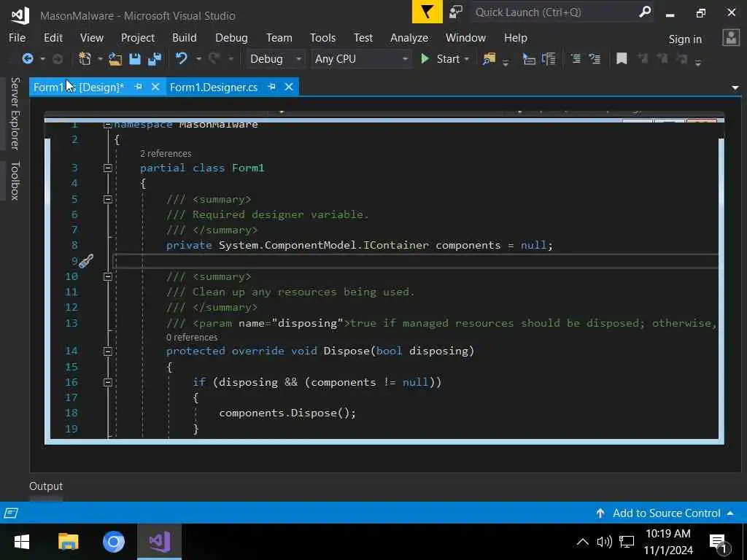Open the Debug menu
The height and width of the screenshot is (560, 747).
(231, 38)
